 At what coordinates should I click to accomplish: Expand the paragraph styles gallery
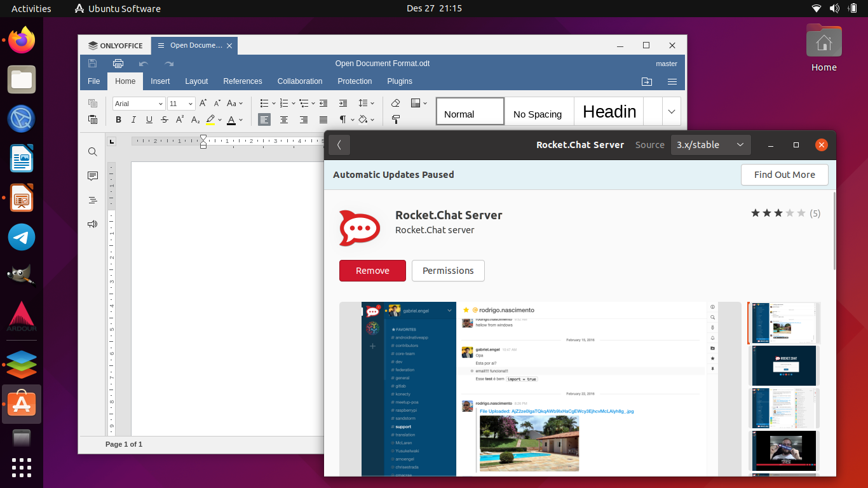[672, 111]
